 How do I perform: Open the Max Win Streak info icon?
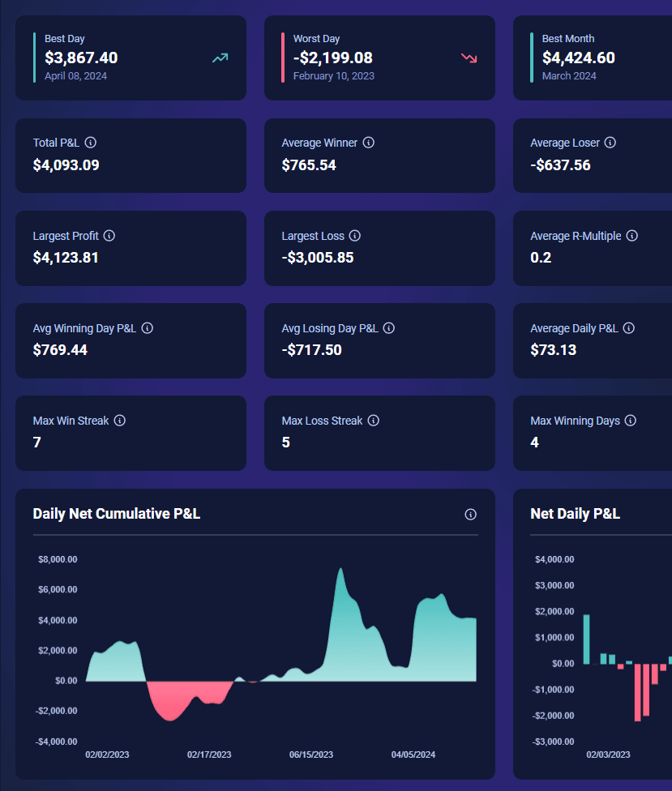coord(120,421)
